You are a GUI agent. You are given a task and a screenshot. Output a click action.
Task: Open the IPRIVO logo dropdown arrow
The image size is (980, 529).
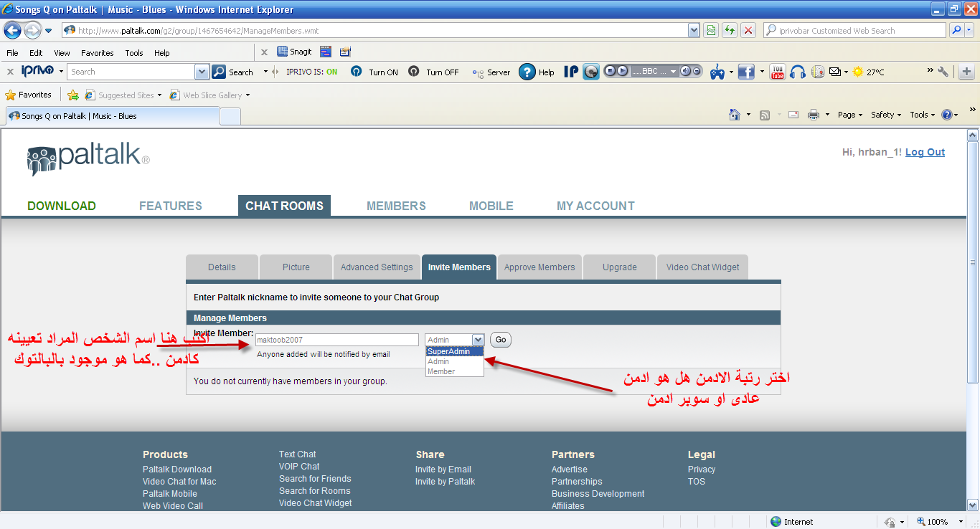pos(61,72)
